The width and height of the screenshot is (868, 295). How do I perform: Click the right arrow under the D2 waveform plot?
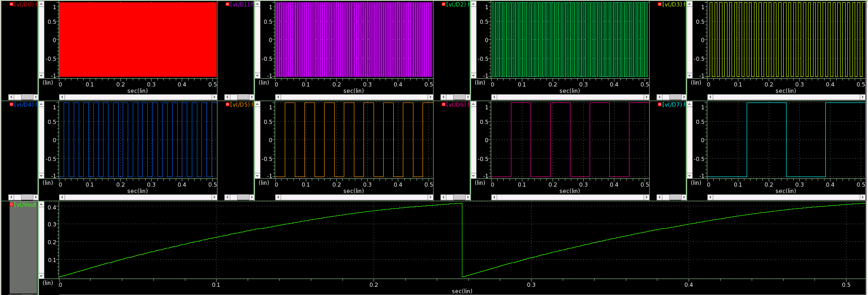tap(646, 97)
